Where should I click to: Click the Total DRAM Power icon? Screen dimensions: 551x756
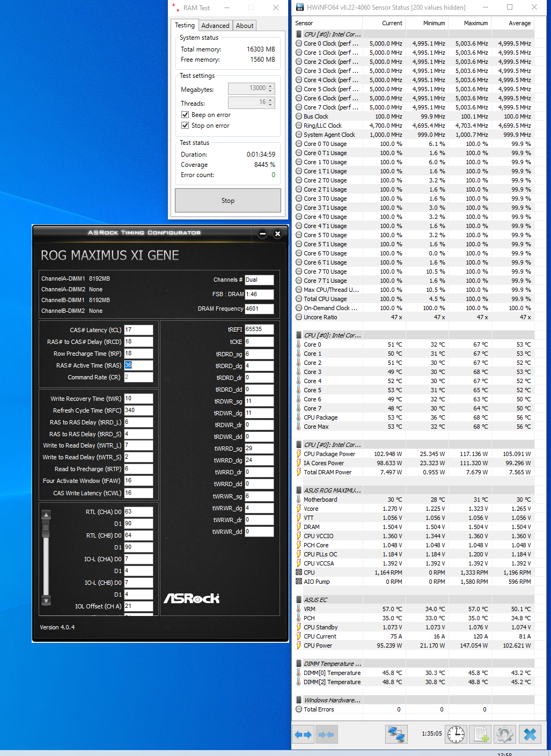tap(299, 472)
